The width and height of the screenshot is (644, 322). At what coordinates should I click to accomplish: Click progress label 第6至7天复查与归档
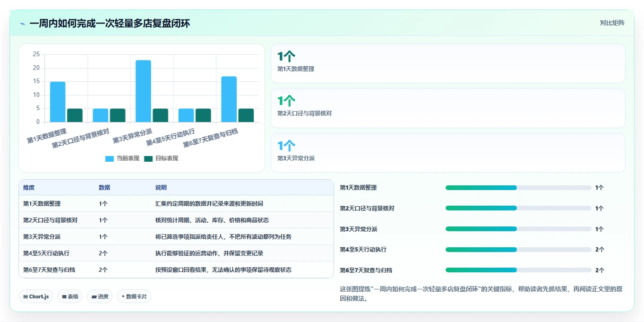[x=366, y=270]
